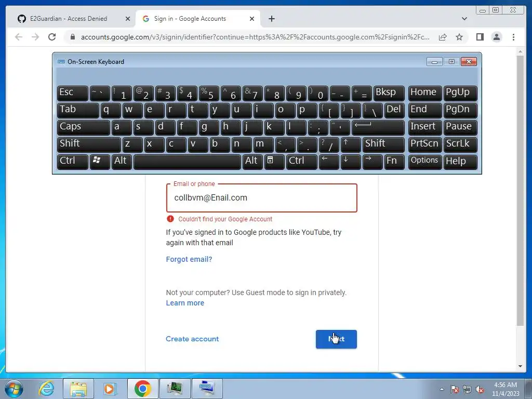
Task: Click the page vertical scrollbar thumb
Action: (x=520, y=191)
